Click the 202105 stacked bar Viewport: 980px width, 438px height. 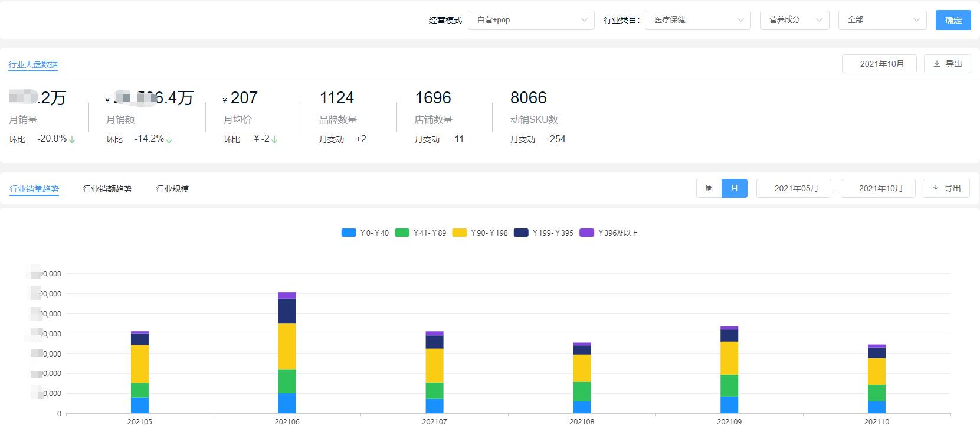(140, 372)
